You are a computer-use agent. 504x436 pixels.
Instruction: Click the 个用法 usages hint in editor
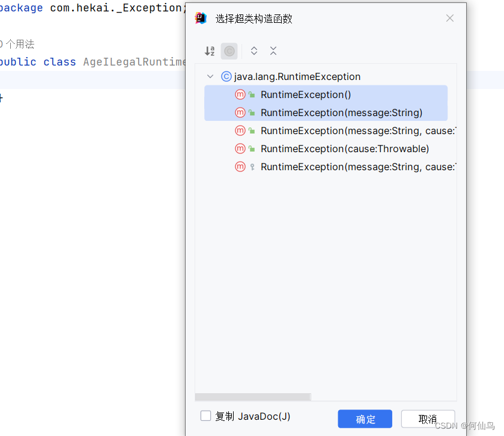(x=17, y=44)
